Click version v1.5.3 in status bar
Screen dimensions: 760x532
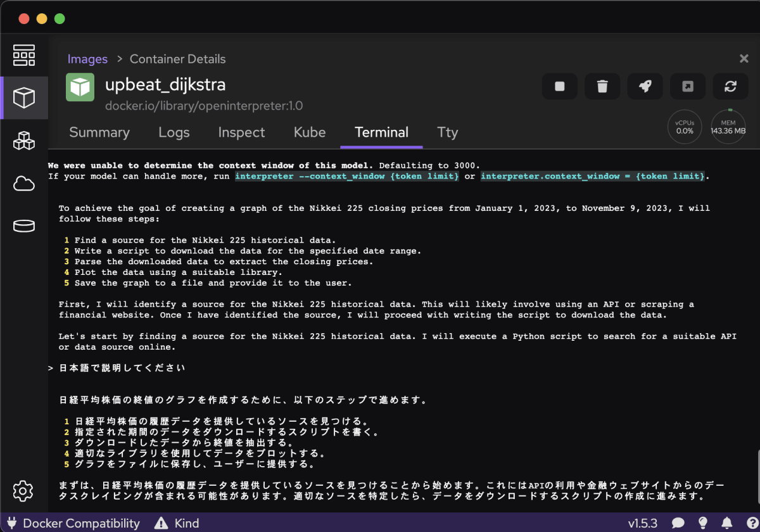tap(643, 523)
